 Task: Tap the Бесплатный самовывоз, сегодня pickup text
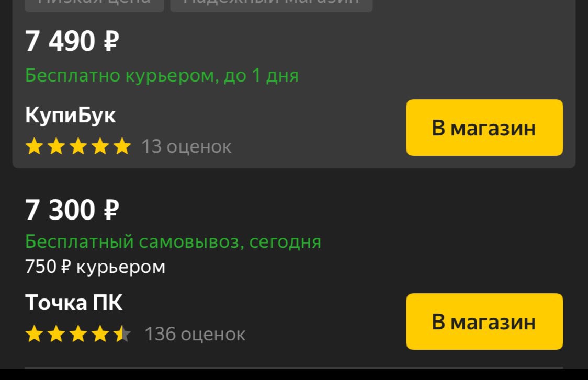pyautogui.click(x=173, y=241)
